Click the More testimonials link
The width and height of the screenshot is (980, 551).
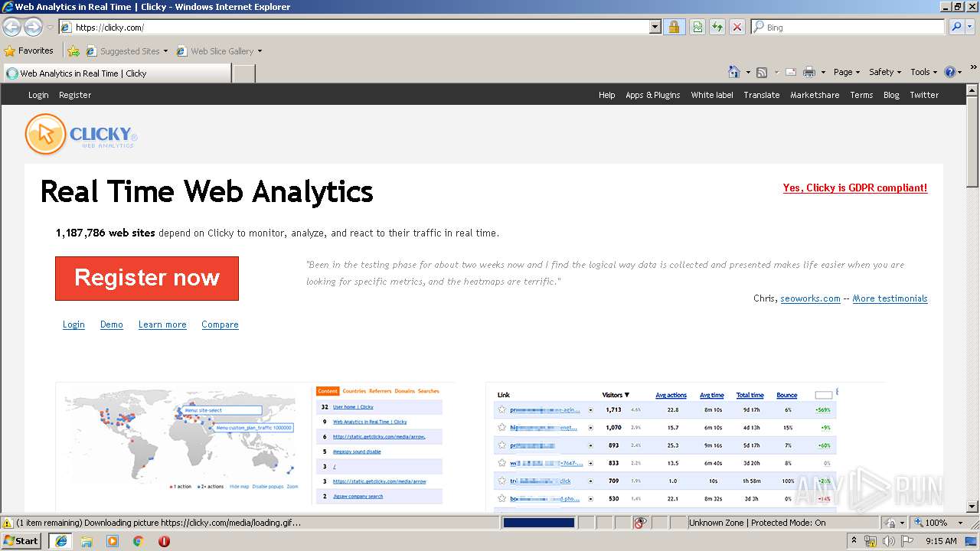click(x=890, y=298)
